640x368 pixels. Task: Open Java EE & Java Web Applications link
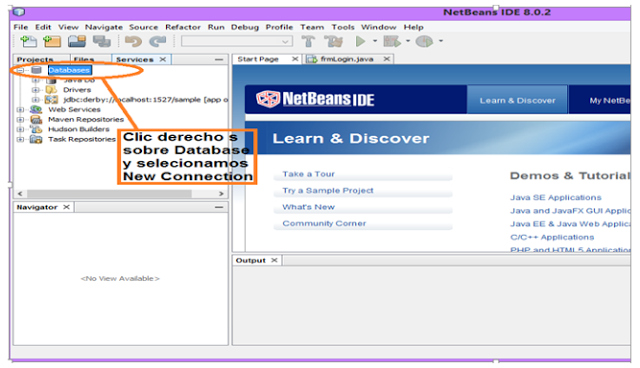tap(570, 224)
